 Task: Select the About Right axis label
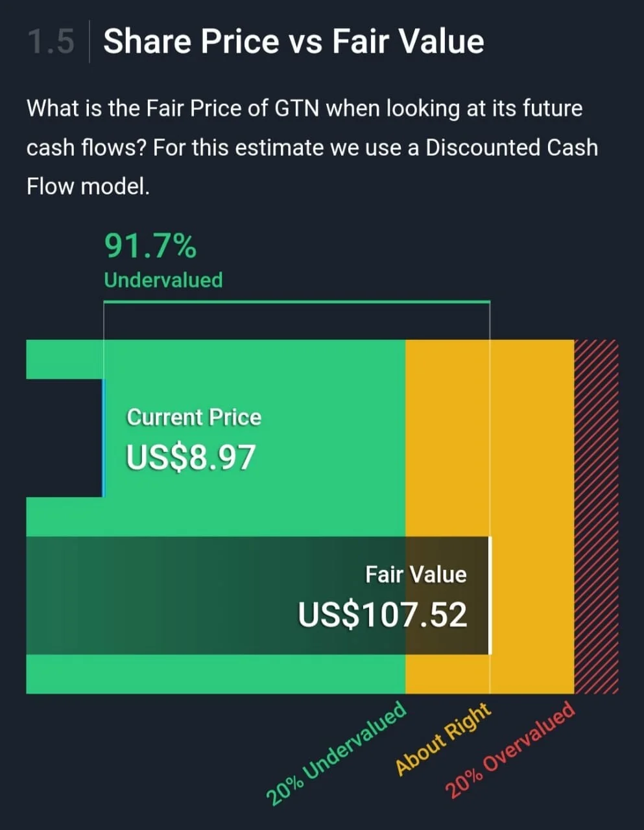coord(444,739)
